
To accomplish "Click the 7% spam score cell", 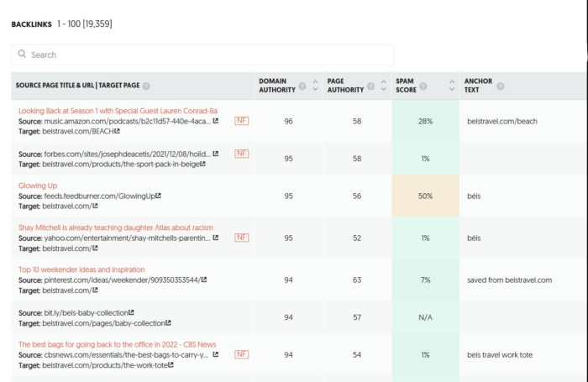I will click(425, 280).
